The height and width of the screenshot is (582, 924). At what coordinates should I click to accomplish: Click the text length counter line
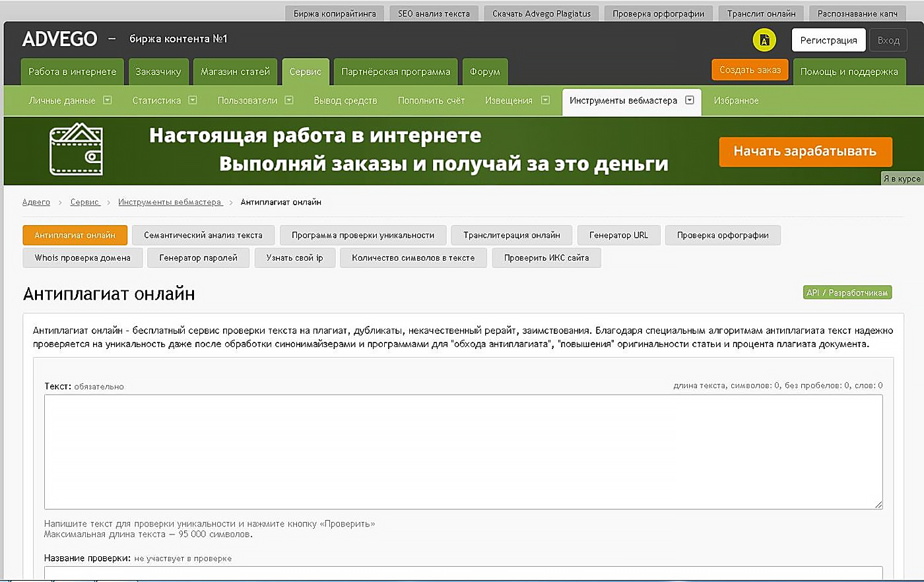pos(777,385)
